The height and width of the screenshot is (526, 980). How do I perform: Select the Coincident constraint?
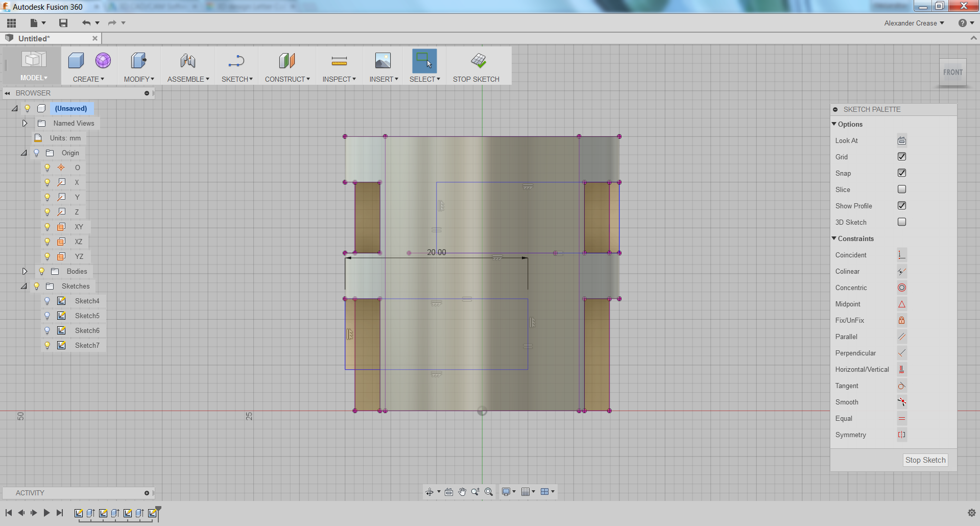pyautogui.click(x=901, y=255)
